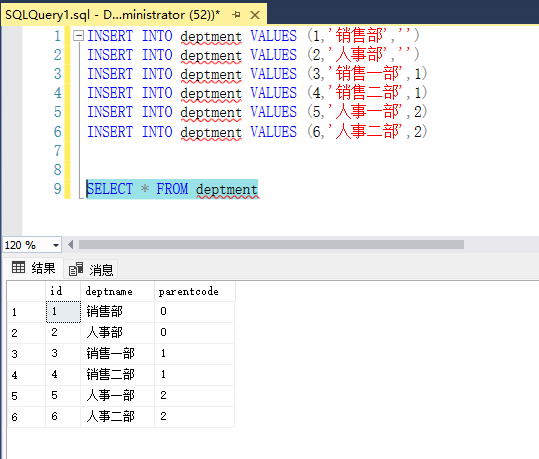Click the editor horizontal scrollbar track

click(271, 244)
